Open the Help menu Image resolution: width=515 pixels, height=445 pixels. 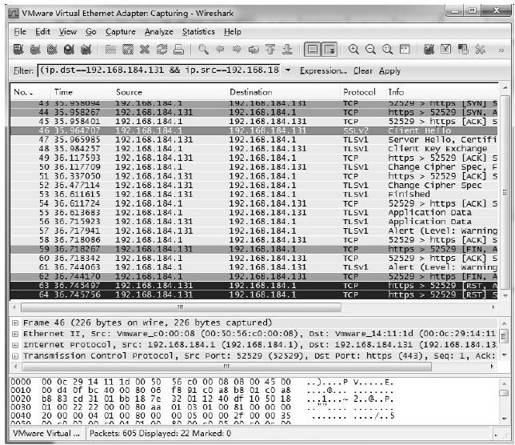[x=232, y=32]
